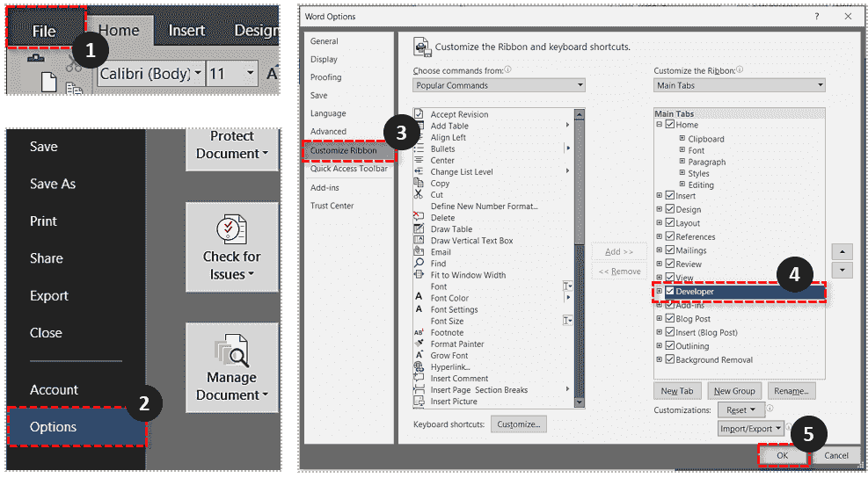This screenshot has height=478, width=868.
Task: Select Save As in File menu
Action: point(53,184)
